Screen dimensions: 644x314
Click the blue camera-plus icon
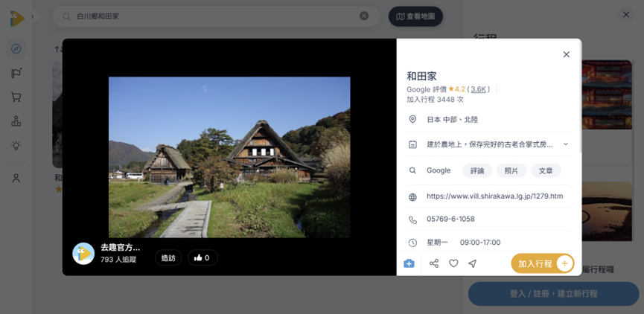(x=409, y=263)
